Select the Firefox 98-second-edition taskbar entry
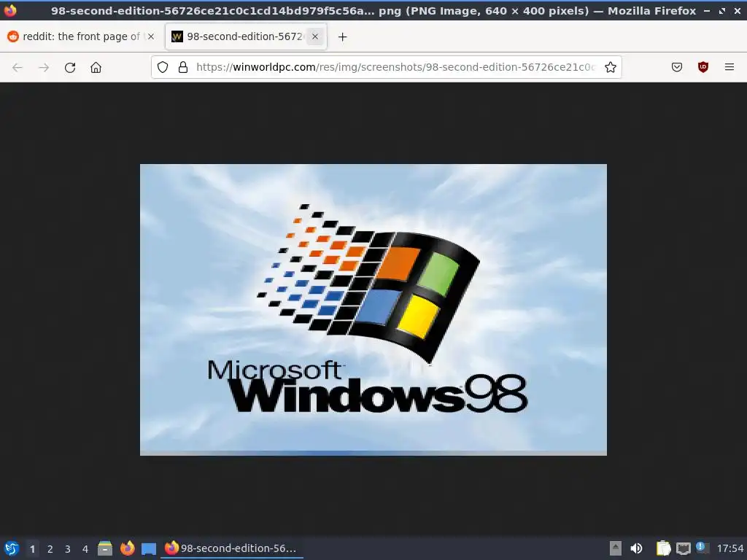This screenshot has height=560, width=747. [x=232, y=548]
